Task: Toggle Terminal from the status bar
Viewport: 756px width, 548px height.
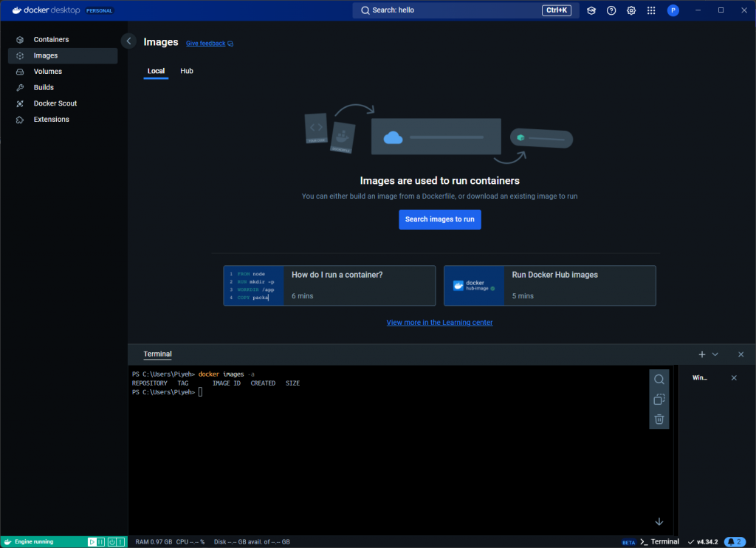Action: tap(659, 542)
